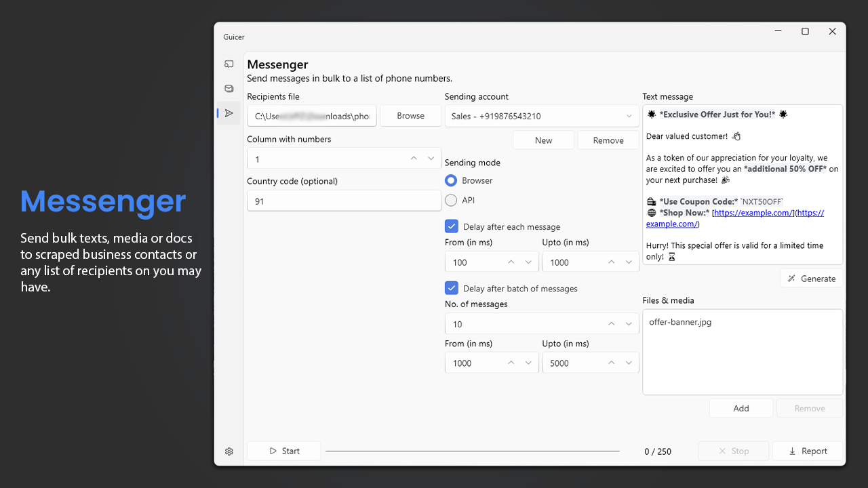Click the download arrow icon on Report
The width and height of the screenshot is (868, 488).
[x=792, y=451]
